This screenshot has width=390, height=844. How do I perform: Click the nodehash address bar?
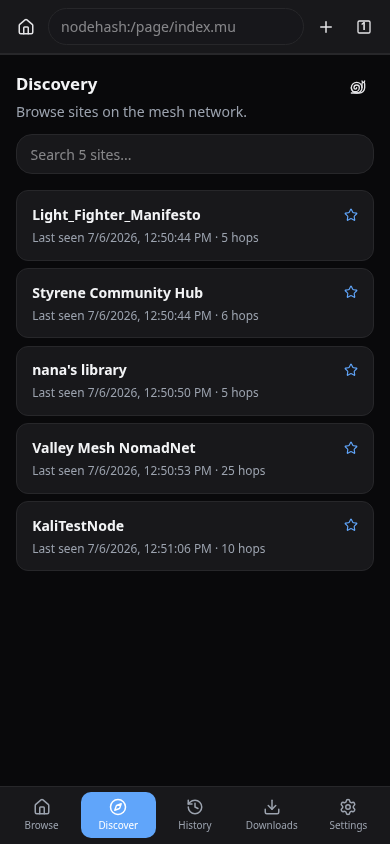176,27
